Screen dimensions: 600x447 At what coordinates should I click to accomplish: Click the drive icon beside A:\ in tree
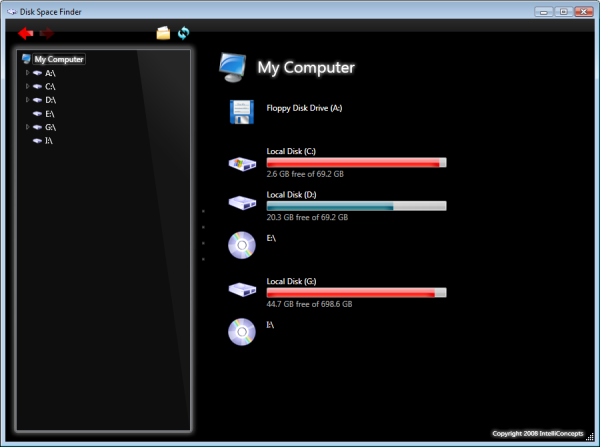37,73
